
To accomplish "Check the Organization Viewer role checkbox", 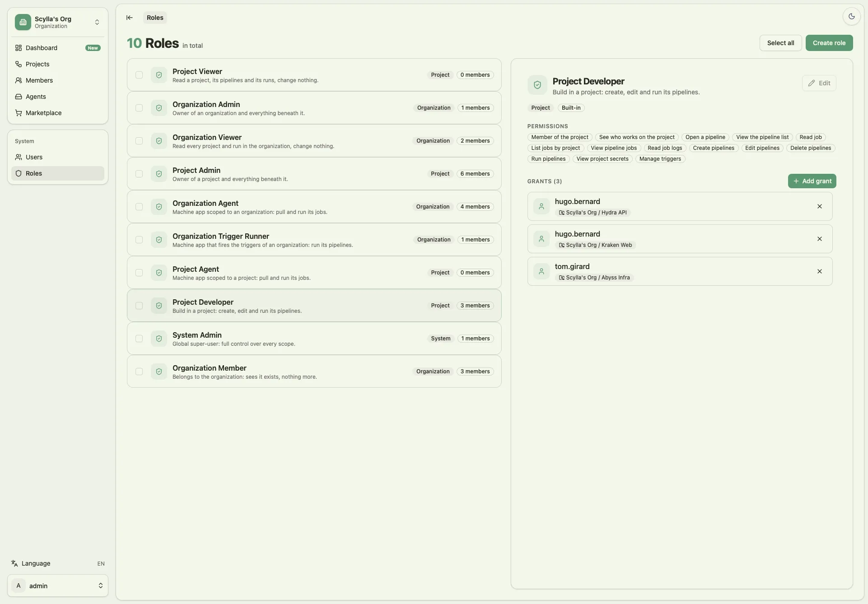I will pyautogui.click(x=139, y=141).
